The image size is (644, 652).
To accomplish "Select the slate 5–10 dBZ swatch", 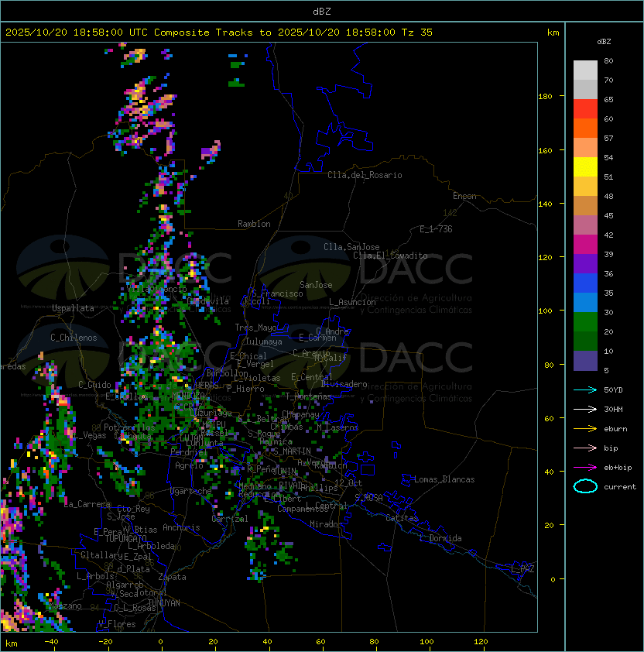I will [x=585, y=361].
